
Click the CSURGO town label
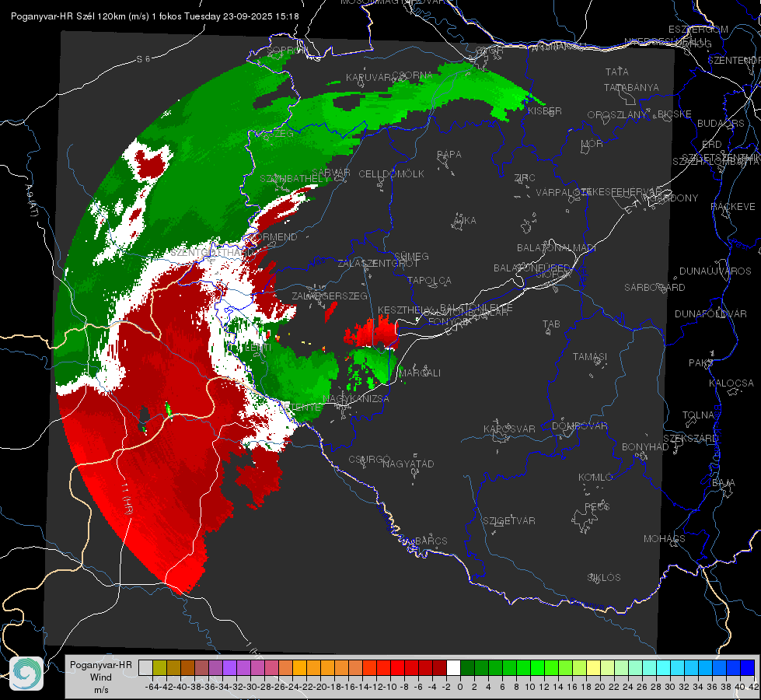click(369, 460)
